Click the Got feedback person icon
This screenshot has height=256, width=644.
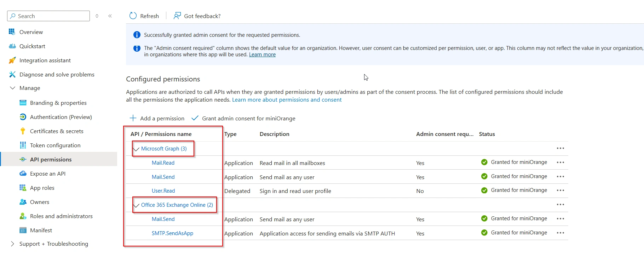(177, 16)
